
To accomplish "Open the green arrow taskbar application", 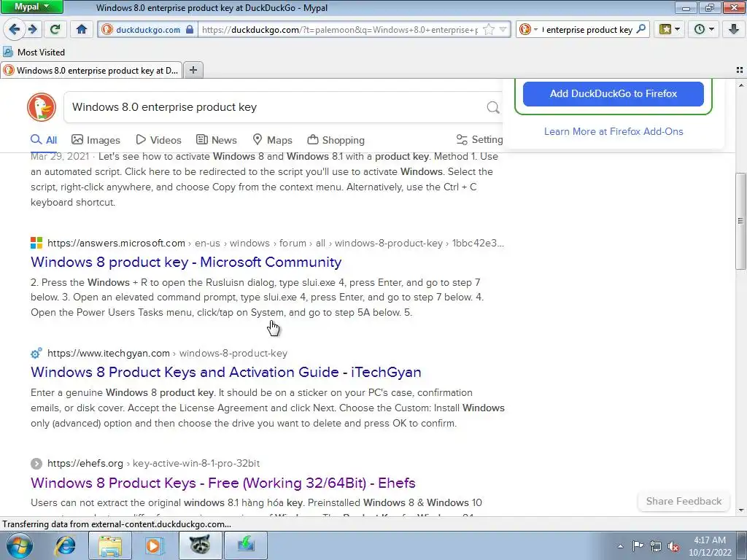I will click(x=245, y=545).
